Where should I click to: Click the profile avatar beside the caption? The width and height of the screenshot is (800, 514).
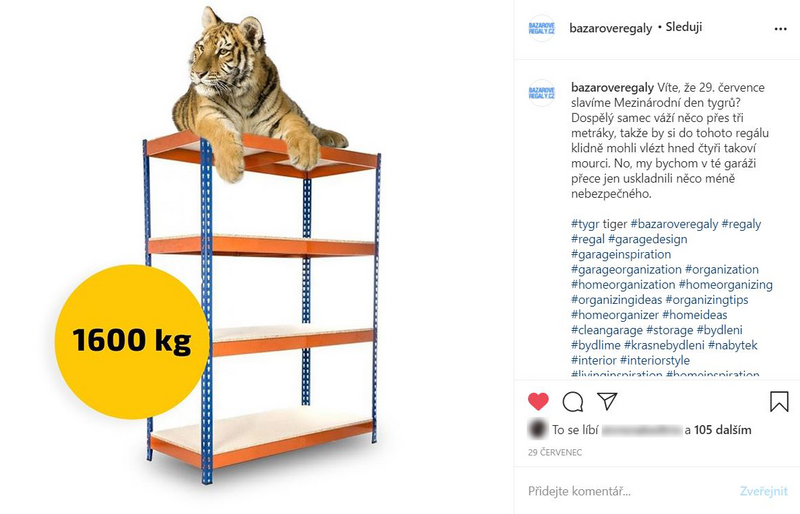(x=541, y=93)
